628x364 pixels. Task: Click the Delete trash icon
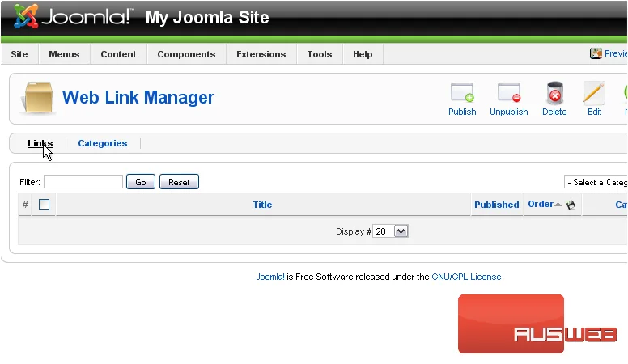[x=554, y=93]
